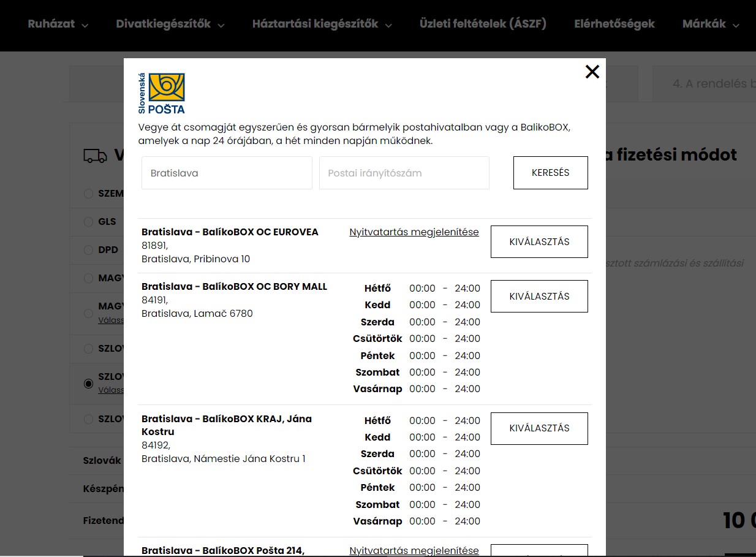Open the Elérhetőségek page
The width and height of the screenshot is (756, 557).
click(x=614, y=24)
